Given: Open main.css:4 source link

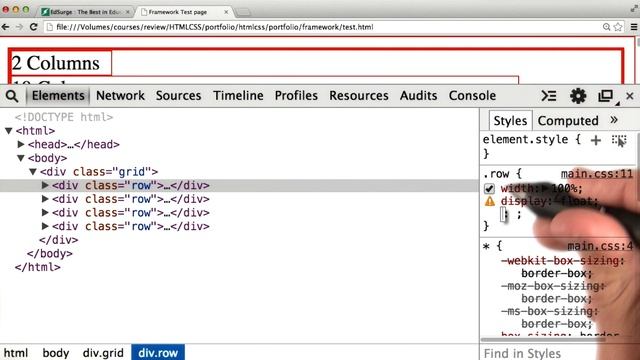Looking at the screenshot, I should 600,246.
